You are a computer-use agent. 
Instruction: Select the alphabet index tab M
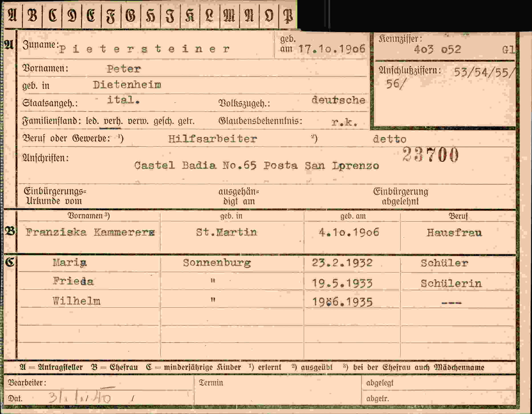pos(229,16)
